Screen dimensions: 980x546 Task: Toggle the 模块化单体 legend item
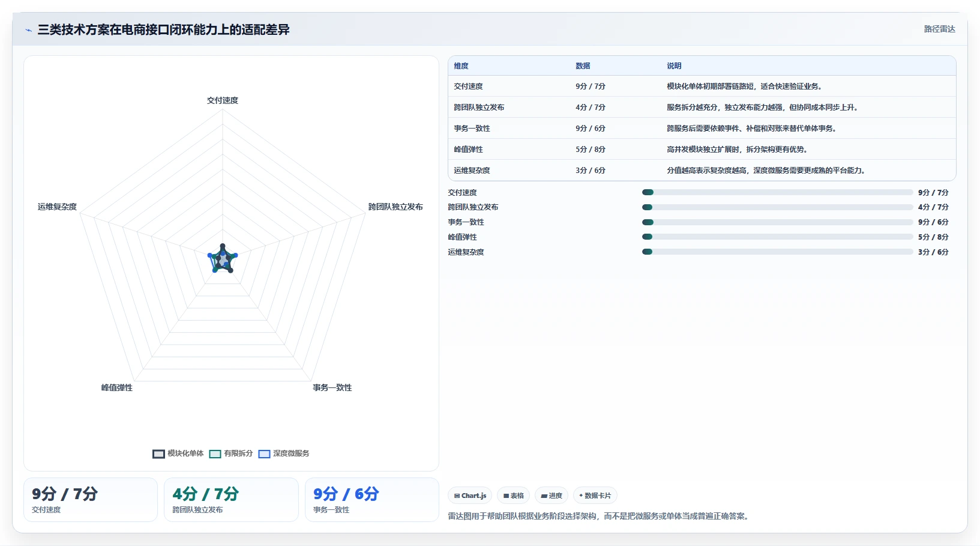tap(178, 453)
